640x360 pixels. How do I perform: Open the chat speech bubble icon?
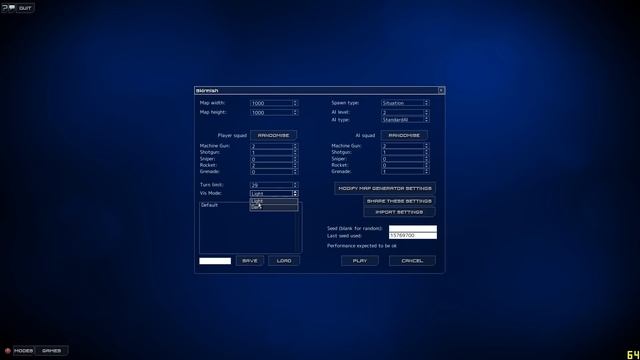click(12, 8)
